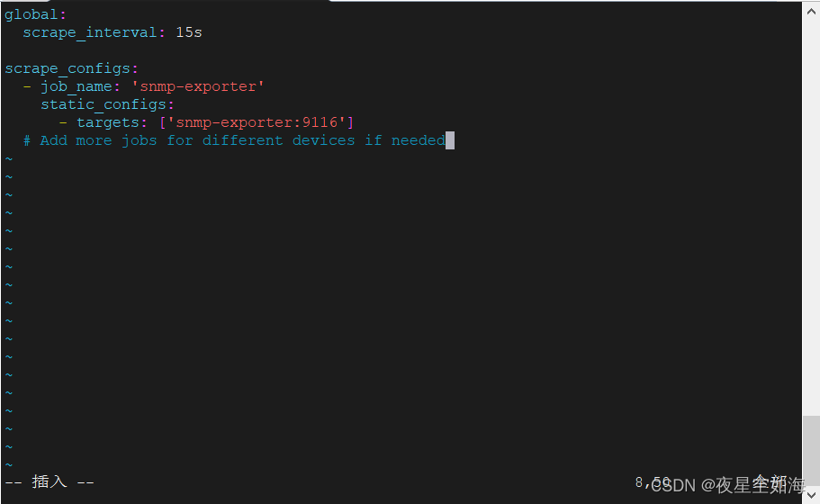The height and width of the screenshot is (504, 820).
Task: Click the dash before 'targets'
Action: 63,122
